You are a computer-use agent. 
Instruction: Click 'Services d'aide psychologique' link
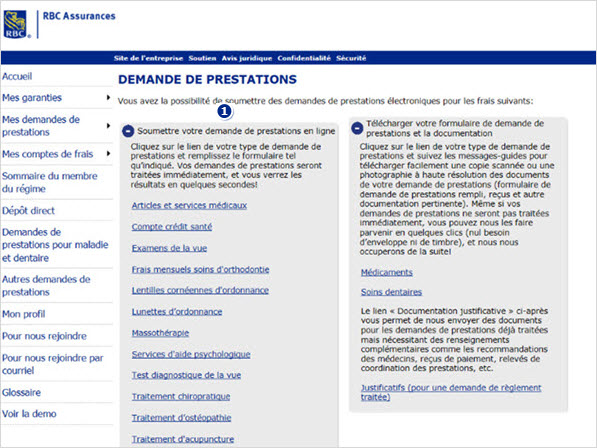[x=191, y=354]
